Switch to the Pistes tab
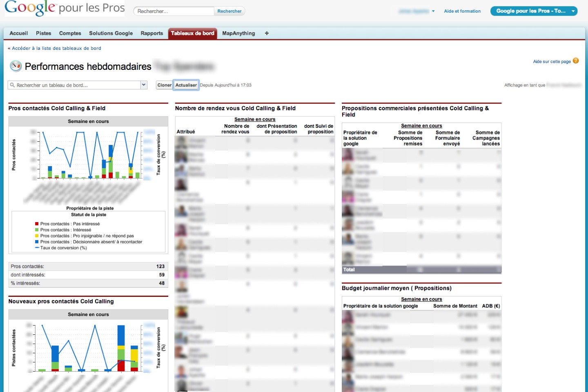588x392 pixels. click(x=44, y=33)
